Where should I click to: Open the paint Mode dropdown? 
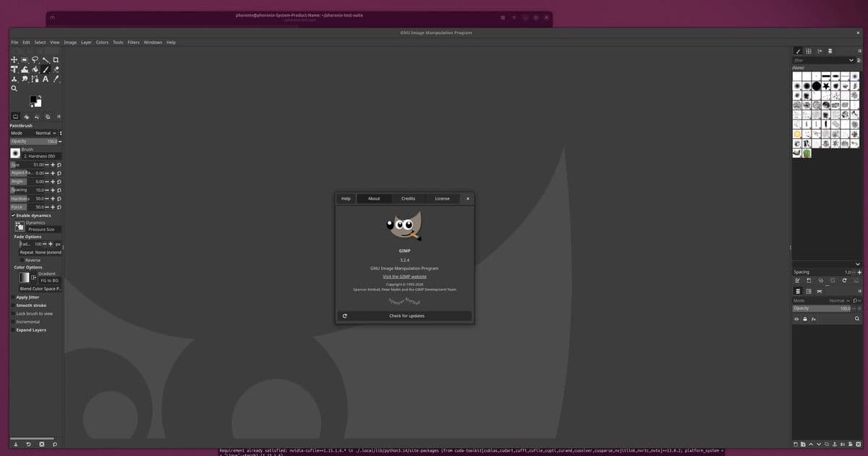pos(43,132)
